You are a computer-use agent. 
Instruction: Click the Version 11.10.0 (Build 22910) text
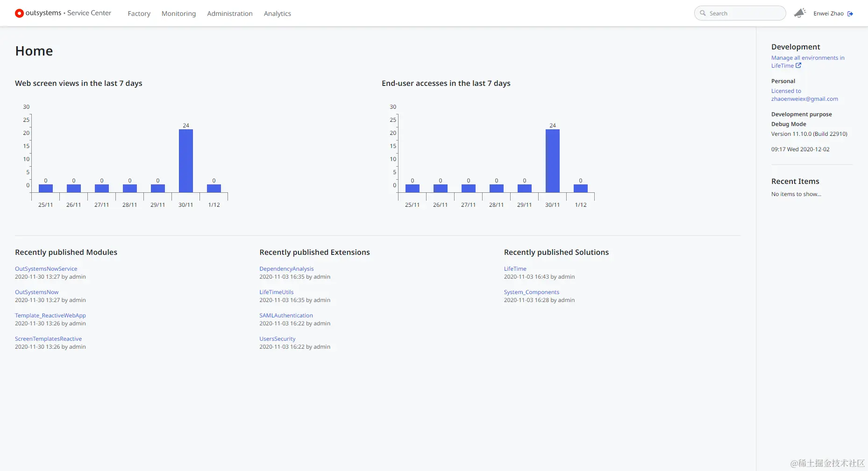(x=809, y=134)
